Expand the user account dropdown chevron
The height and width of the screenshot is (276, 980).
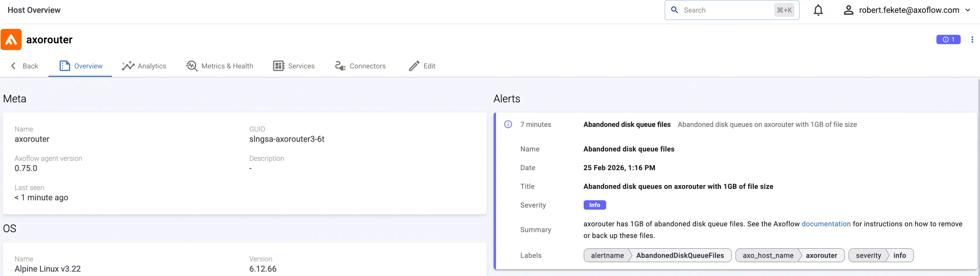[968, 10]
